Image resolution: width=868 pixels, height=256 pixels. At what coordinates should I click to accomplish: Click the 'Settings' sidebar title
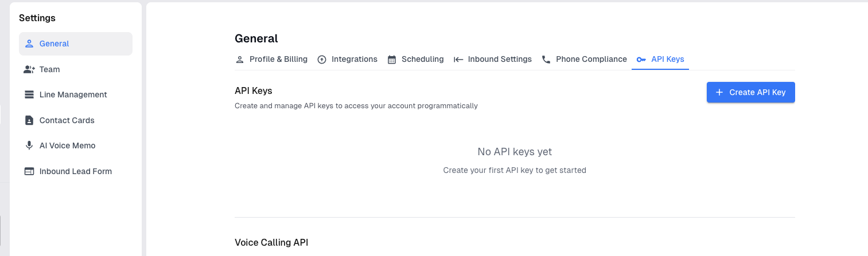[x=37, y=18]
